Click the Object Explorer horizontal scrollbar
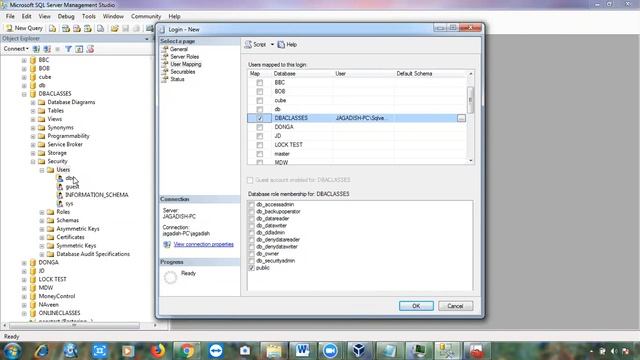Screen dimensions: 640x360 tap(74, 326)
